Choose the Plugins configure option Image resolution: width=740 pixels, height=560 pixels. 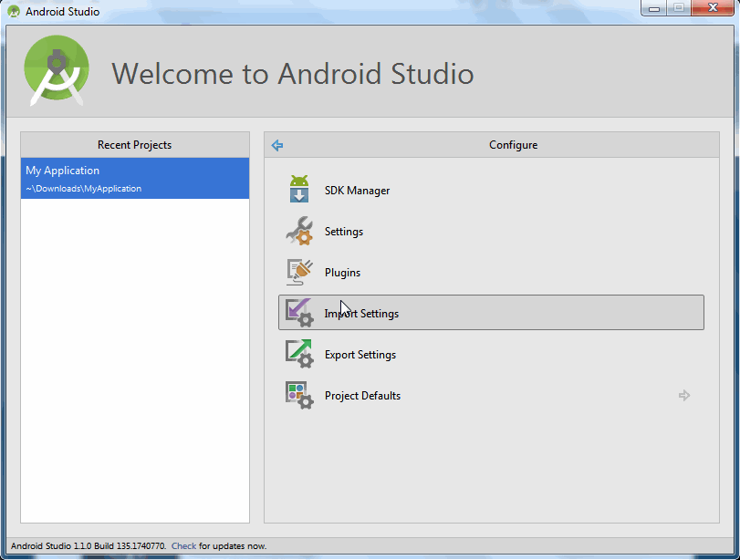click(x=343, y=272)
